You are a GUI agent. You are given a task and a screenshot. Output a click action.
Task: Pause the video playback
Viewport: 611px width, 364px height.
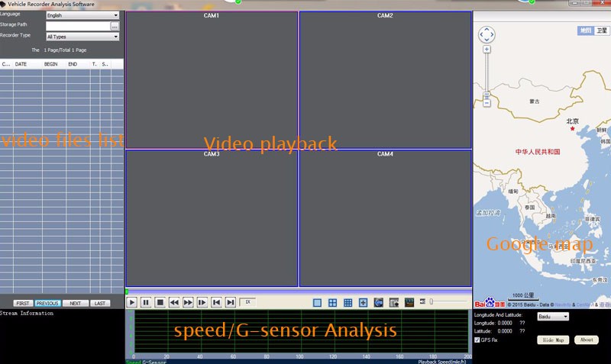[146, 303]
